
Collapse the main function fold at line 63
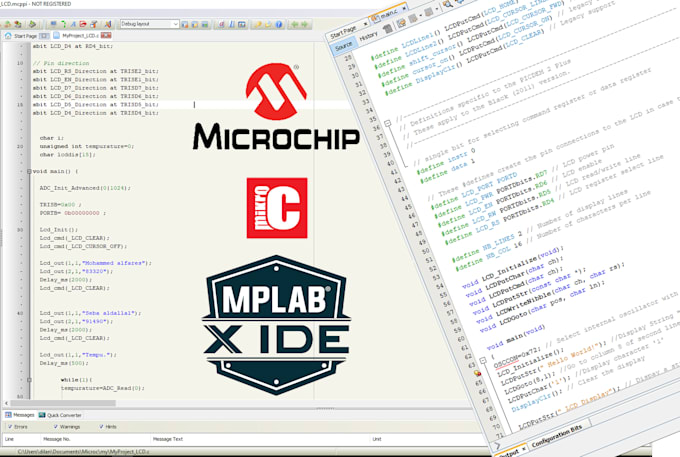pos(483,360)
